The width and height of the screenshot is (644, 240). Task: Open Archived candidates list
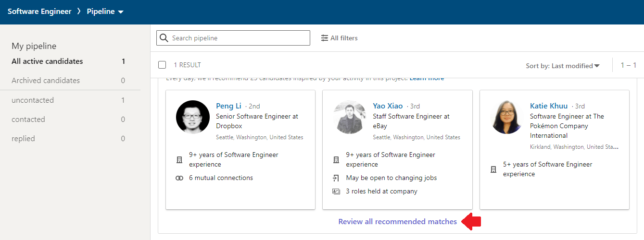(x=68, y=81)
